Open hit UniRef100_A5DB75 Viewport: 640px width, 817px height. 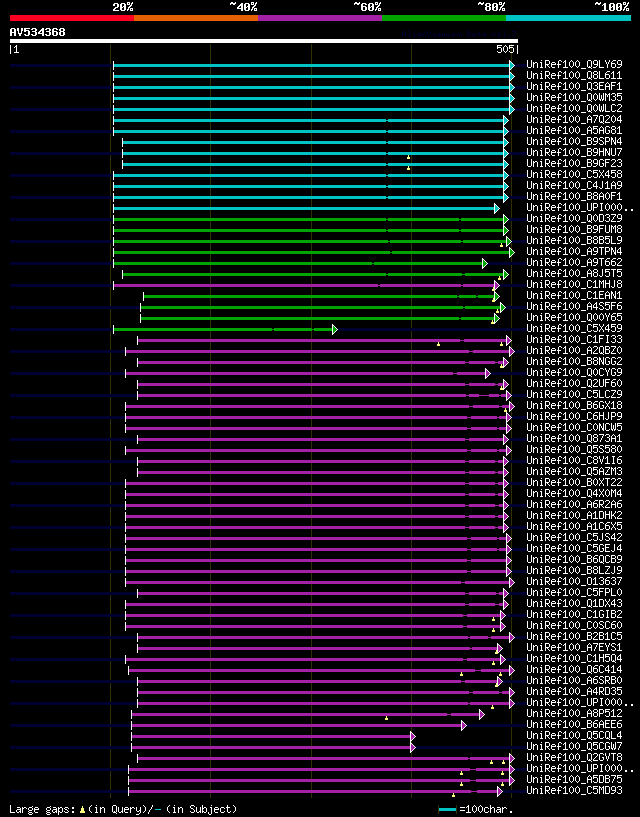pos(574,779)
